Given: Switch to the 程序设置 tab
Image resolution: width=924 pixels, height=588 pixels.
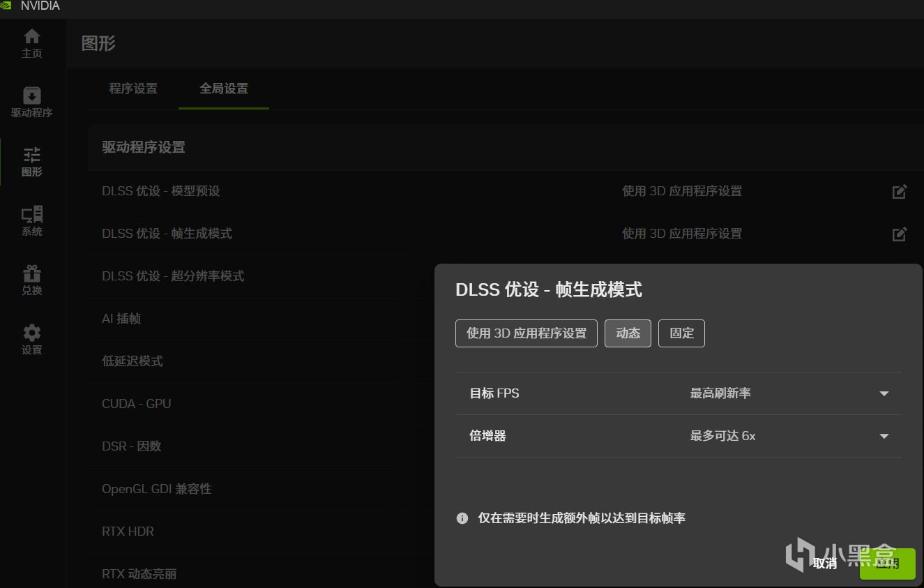Looking at the screenshot, I should (x=133, y=89).
